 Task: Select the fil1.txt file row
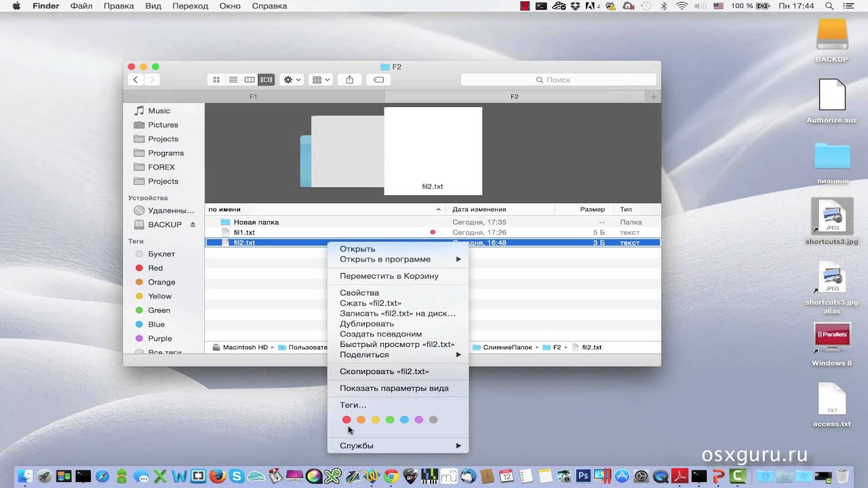(x=433, y=232)
